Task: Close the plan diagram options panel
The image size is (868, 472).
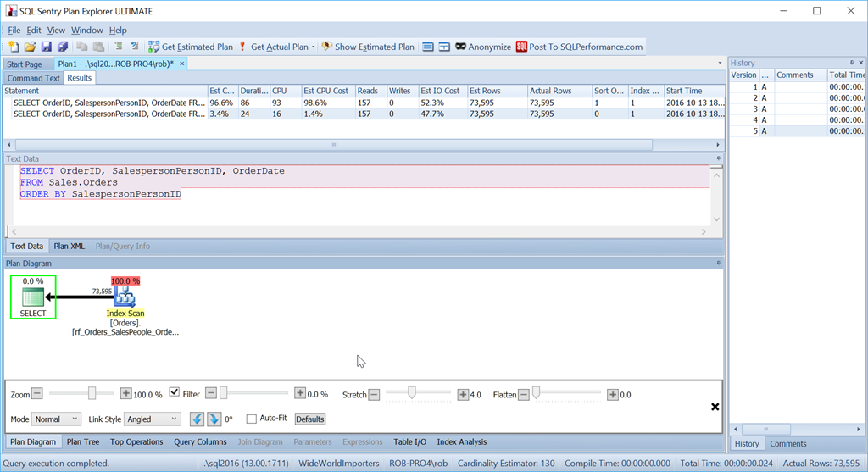Action: (x=715, y=407)
